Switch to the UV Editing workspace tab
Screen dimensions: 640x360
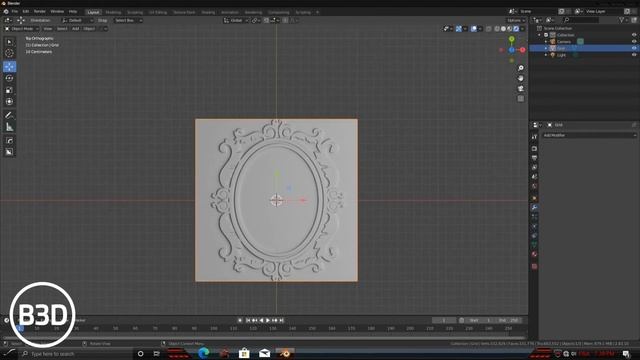158,13
